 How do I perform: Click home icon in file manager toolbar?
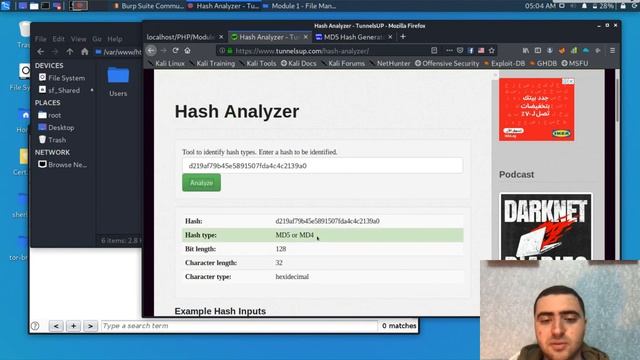coord(84,51)
